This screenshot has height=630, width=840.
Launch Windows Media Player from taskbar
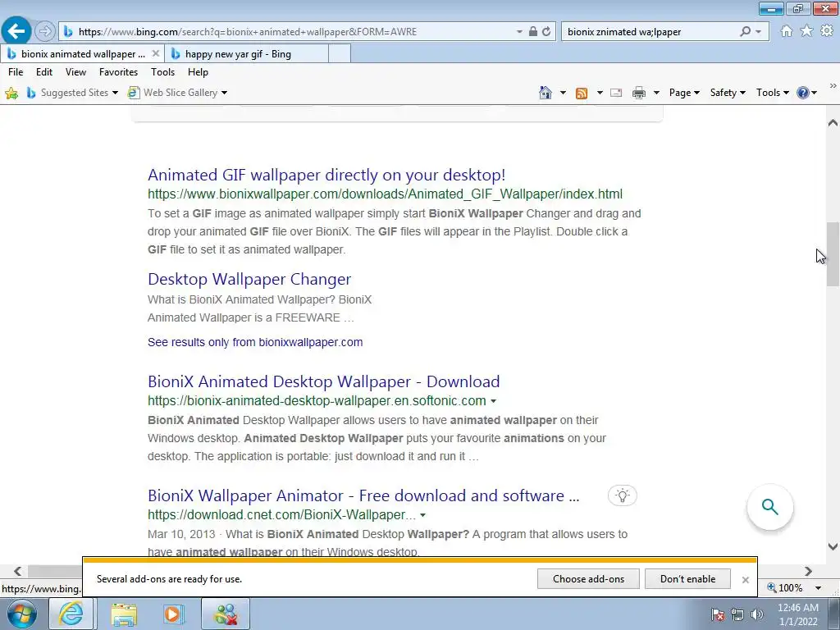point(173,614)
